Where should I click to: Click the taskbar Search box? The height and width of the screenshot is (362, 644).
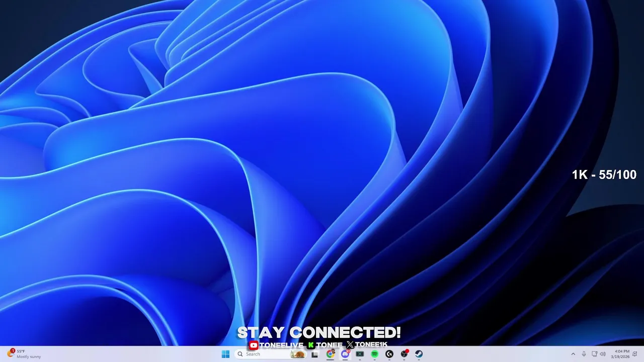271,354
